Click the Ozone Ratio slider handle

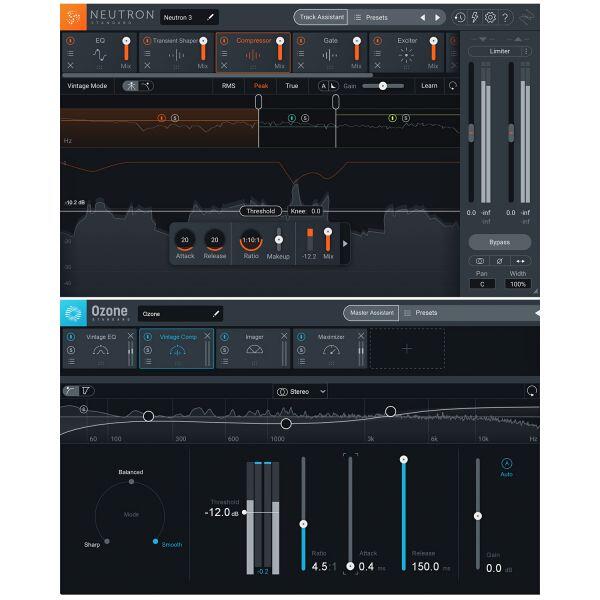pyautogui.click(x=303, y=524)
